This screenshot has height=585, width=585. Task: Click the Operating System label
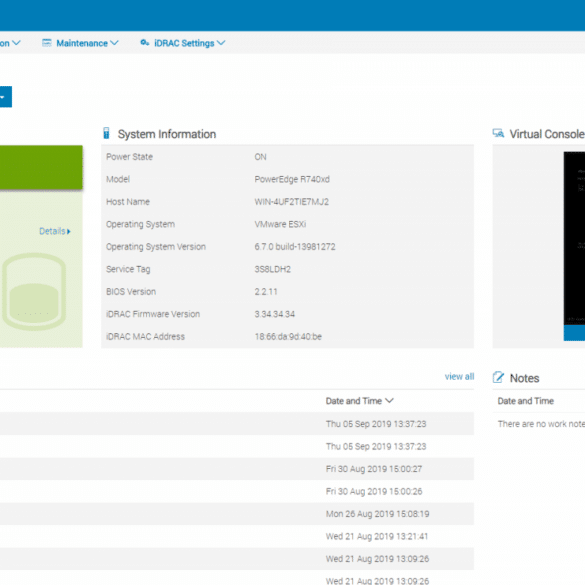click(x=140, y=225)
